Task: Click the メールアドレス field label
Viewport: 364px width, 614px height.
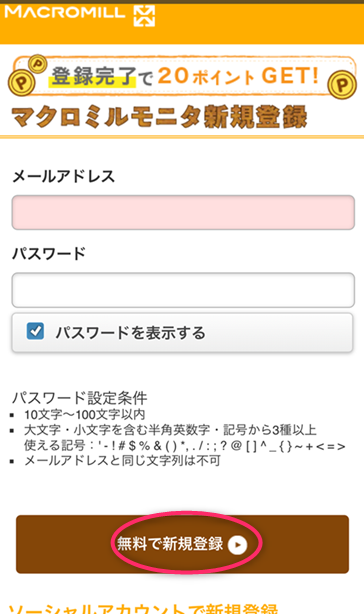Action: [64, 176]
